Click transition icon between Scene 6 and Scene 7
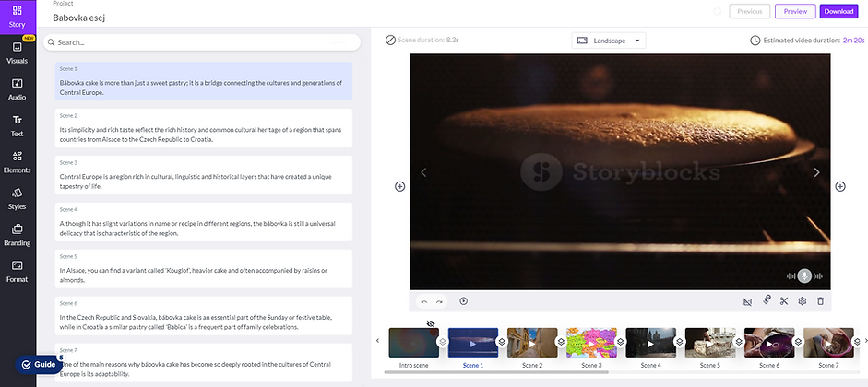 [798, 342]
